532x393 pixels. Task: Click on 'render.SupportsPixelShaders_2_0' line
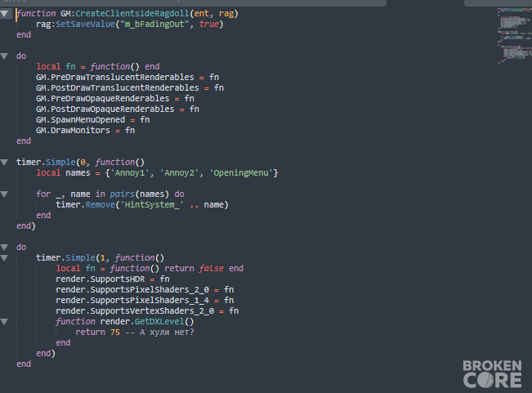click(x=145, y=290)
